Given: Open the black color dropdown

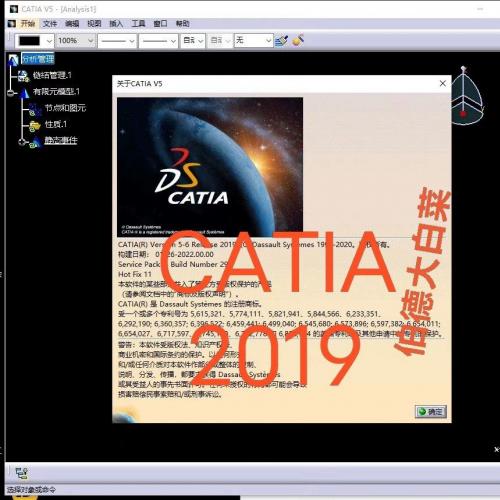Looking at the screenshot, I should click(x=49, y=41).
